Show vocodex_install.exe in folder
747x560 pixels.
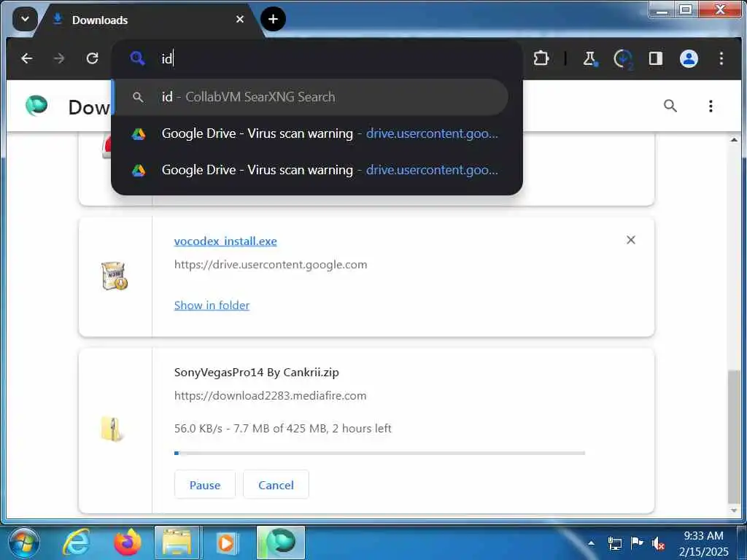coord(212,306)
